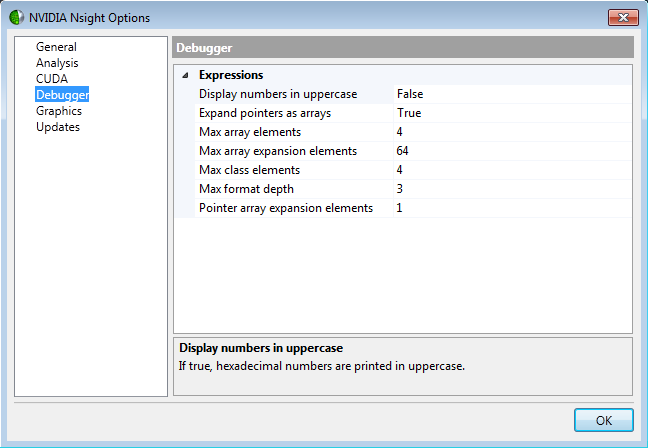Select the Max class elements property label
648x448 pixels.
point(250,170)
